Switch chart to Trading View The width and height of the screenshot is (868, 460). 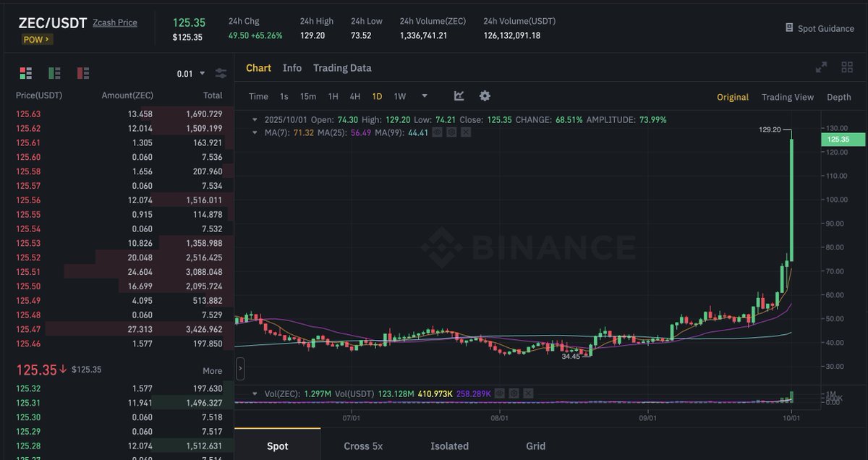[x=788, y=97]
